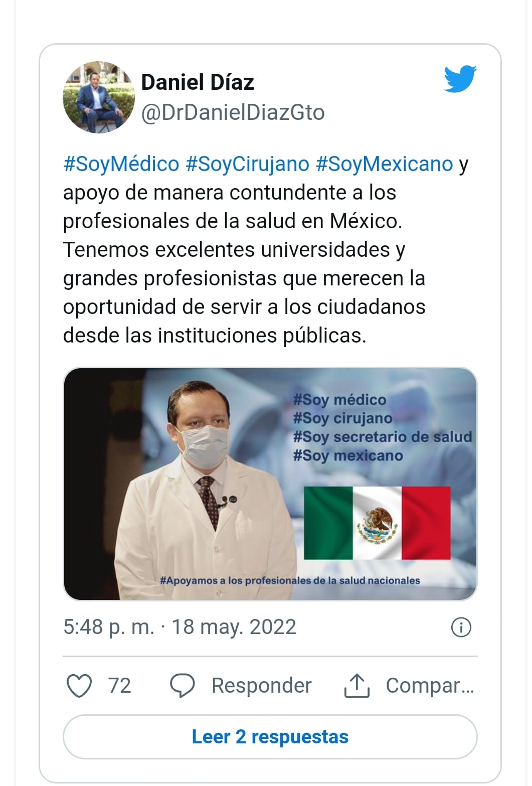Open the #SoyMexicano hashtag

(x=385, y=165)
